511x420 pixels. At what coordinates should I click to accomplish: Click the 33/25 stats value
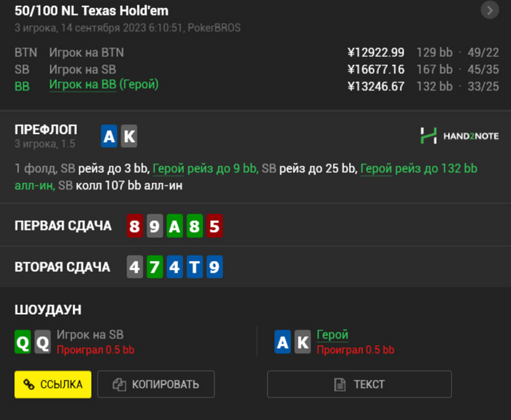coord(483,86)
